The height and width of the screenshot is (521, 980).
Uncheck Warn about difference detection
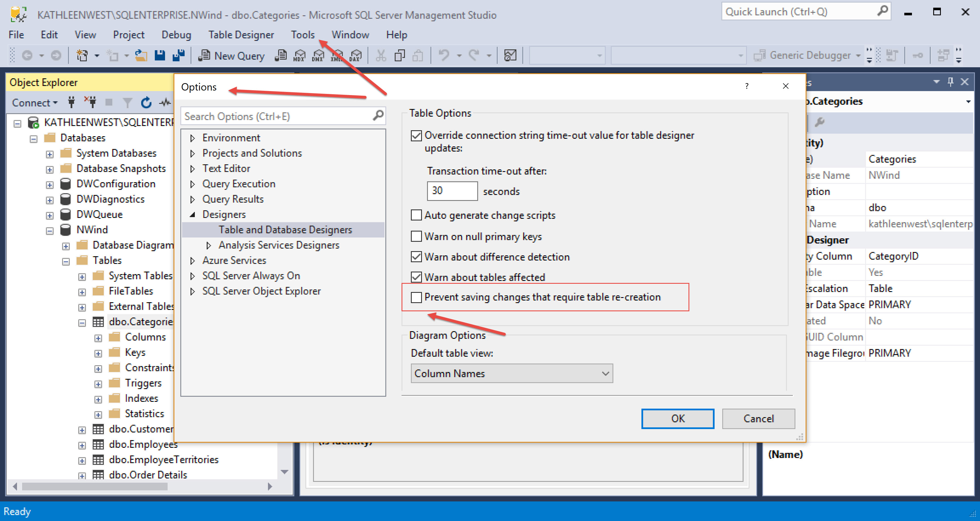pos(416,257)
